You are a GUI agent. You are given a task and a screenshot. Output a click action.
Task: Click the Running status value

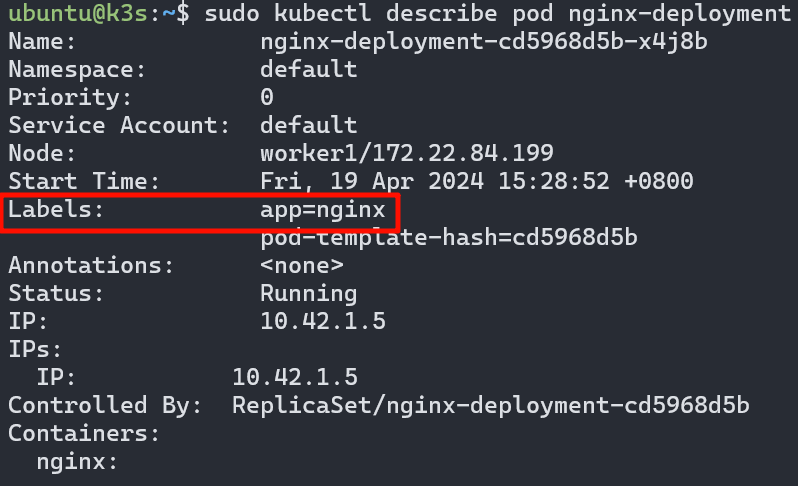click(308, 294)
